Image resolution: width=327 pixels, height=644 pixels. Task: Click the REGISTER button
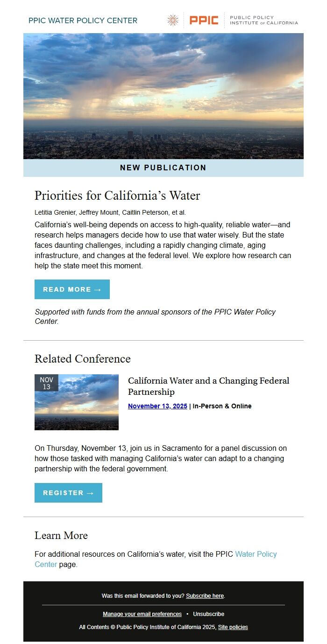pos(68,492)
